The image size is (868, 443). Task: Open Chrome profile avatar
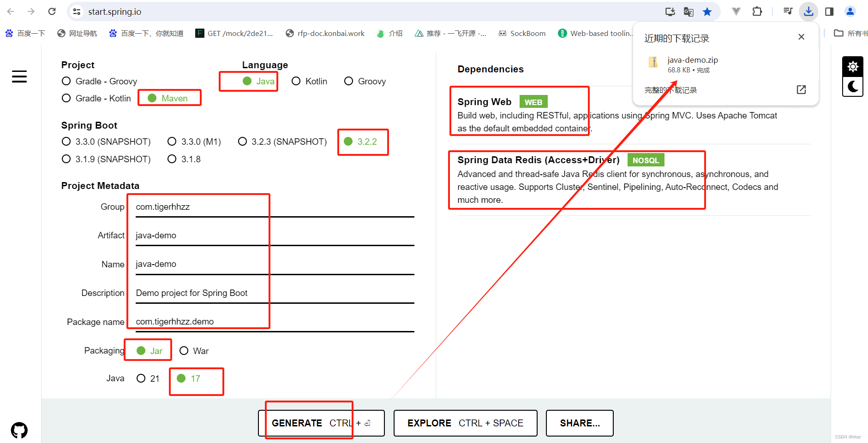(850, 12)
